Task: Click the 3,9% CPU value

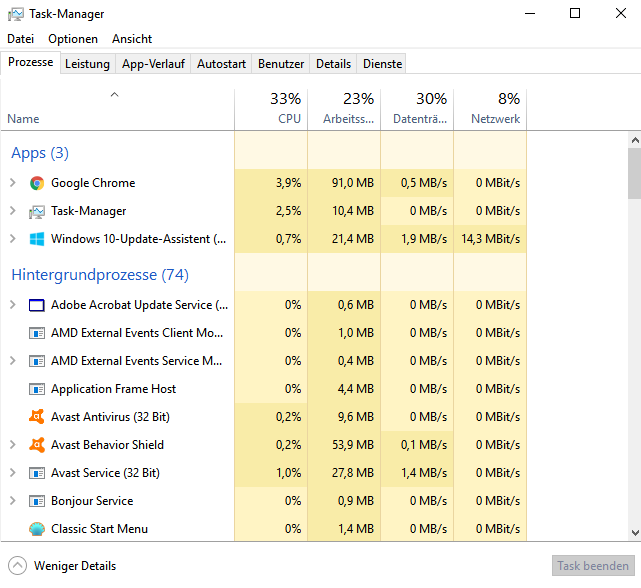Action: (288, 183)
